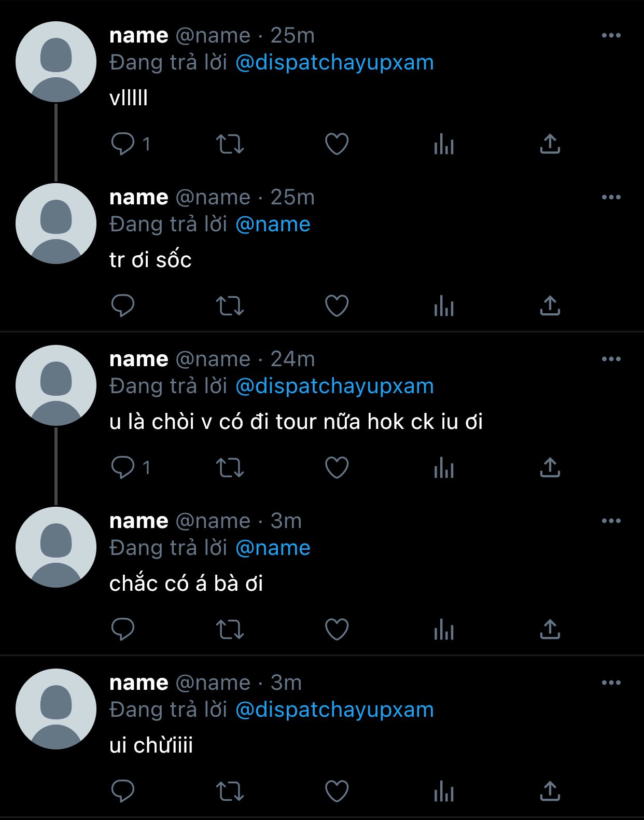Open more options menu on "ui chừiiii" tweet
This screenshot has width=644, height=820.
[x=611, y=683]
